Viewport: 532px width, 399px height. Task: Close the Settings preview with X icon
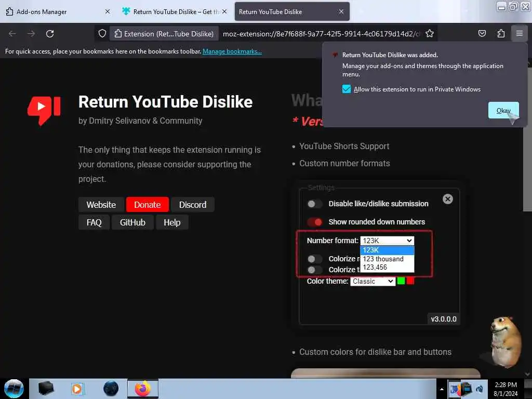point(447,199)
